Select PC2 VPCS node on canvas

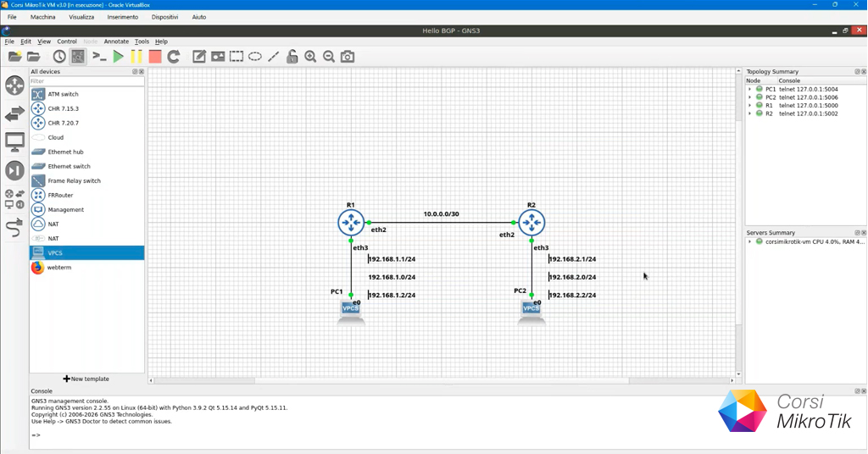pos(531,313)
